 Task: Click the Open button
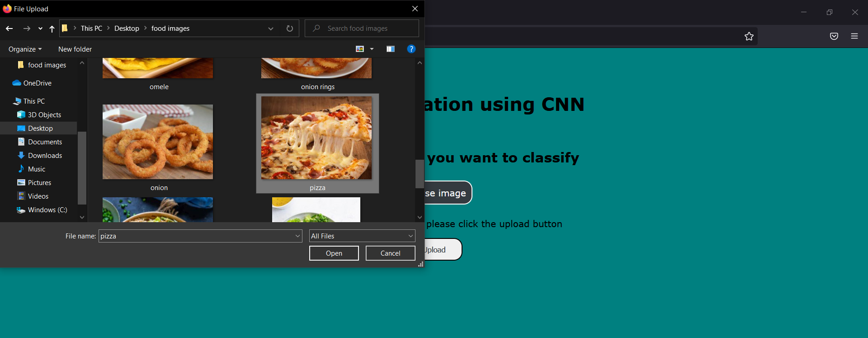click(x=334, y=253)
